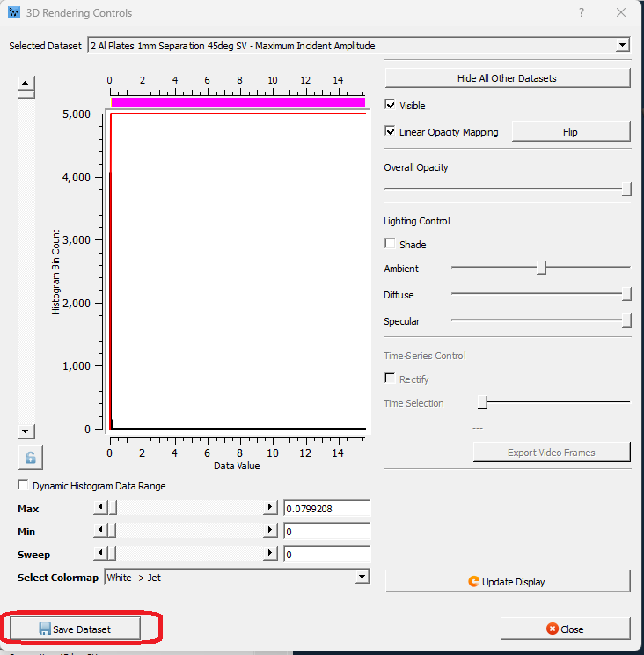Click the Overall Opacity slider handle

coord(626,189)
